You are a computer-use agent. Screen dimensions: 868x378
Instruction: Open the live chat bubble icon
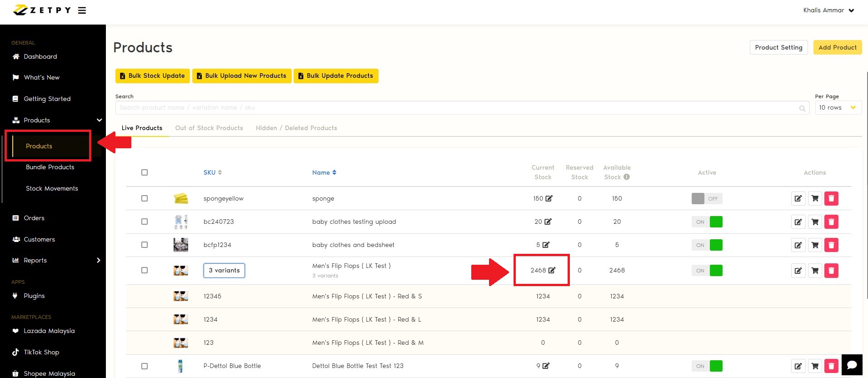(852, 365)
